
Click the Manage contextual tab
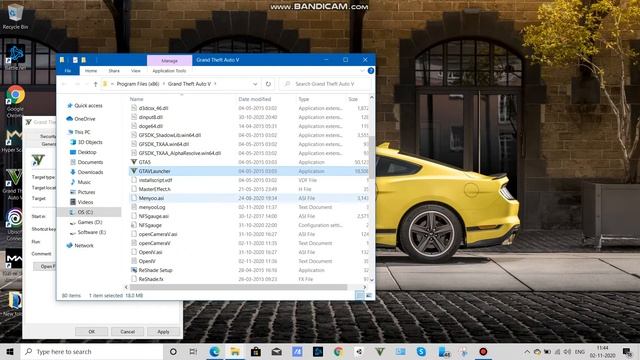pos(169,60)
